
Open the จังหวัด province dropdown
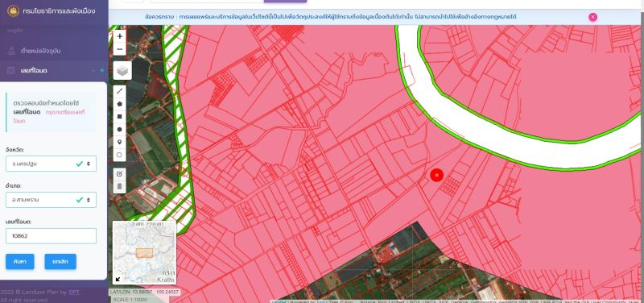pos(51,164)
